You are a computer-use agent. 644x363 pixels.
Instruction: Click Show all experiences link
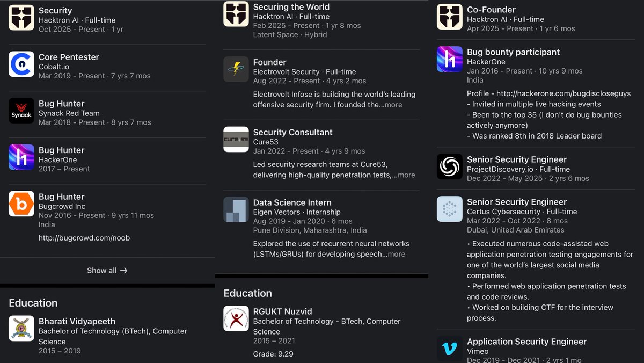pos(107,271)
